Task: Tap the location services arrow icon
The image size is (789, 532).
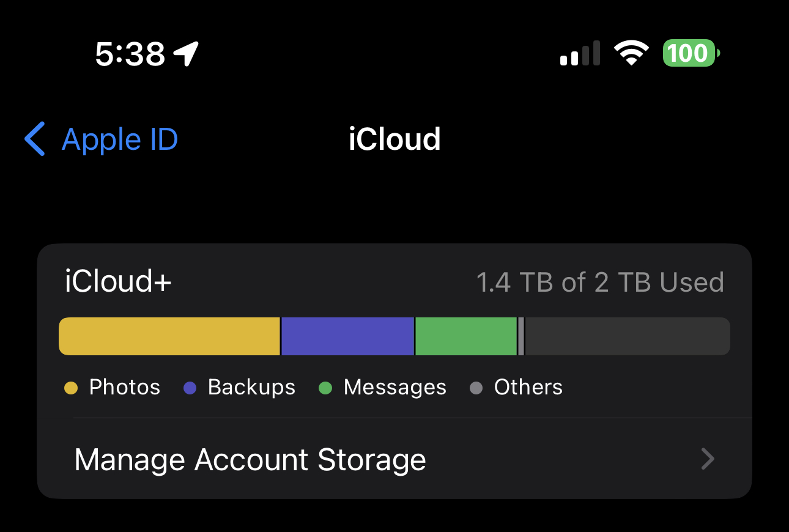Action: tap(186, 54)
